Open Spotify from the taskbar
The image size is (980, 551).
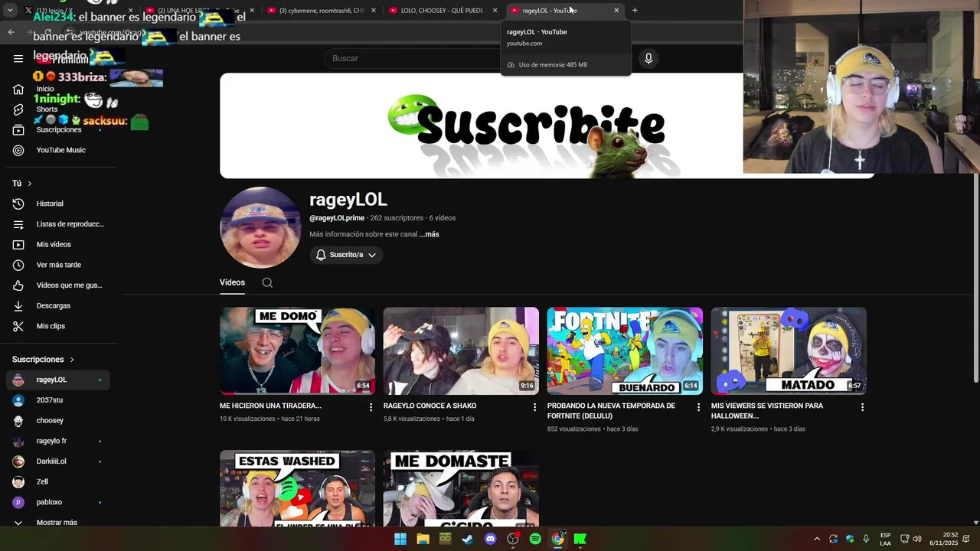[x=535, y=539]
